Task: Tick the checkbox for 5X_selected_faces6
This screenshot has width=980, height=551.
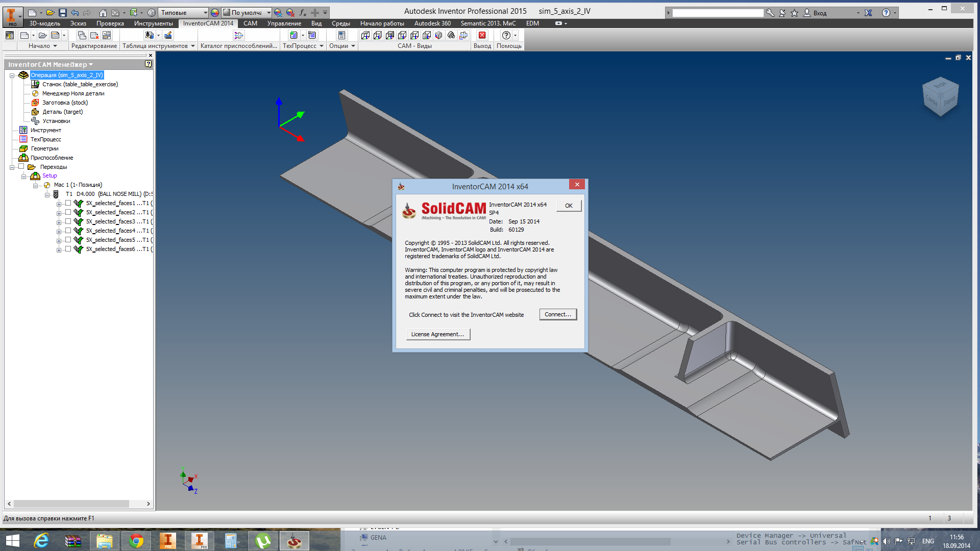Action: [68, 249]
